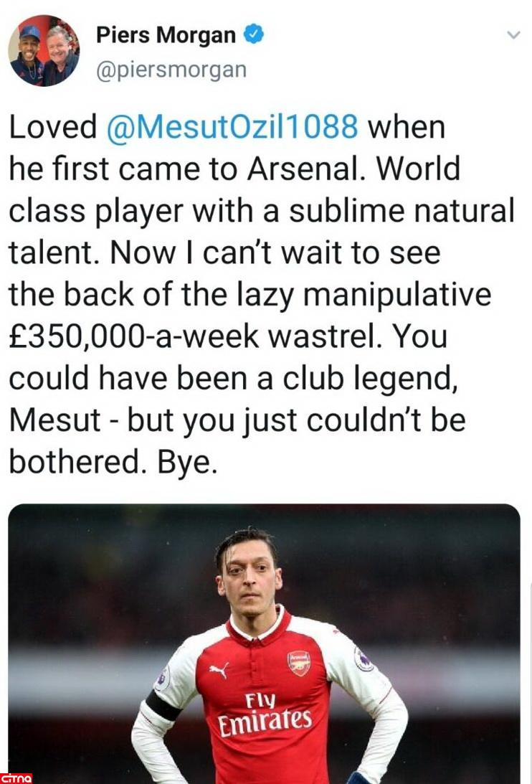This screenshot has width=532, height=784.
Task: Click the Puma logo on the shirt
Action: point(219,671)
